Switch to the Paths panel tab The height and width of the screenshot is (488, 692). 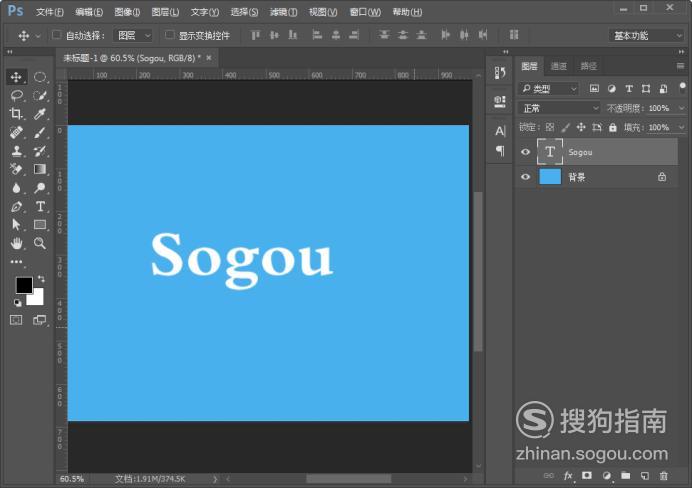pos(588,66)
